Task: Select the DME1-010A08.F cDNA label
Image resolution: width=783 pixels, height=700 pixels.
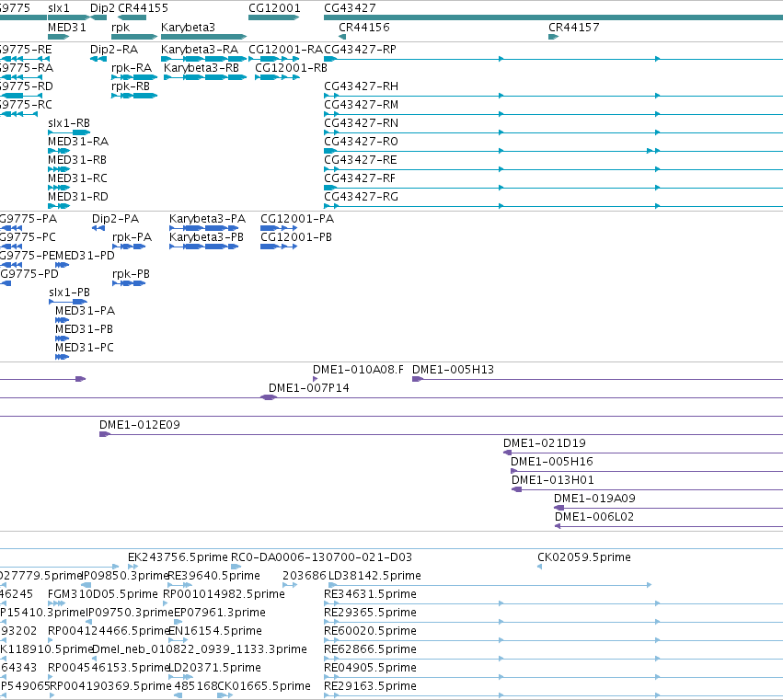Action: point(358,370)
